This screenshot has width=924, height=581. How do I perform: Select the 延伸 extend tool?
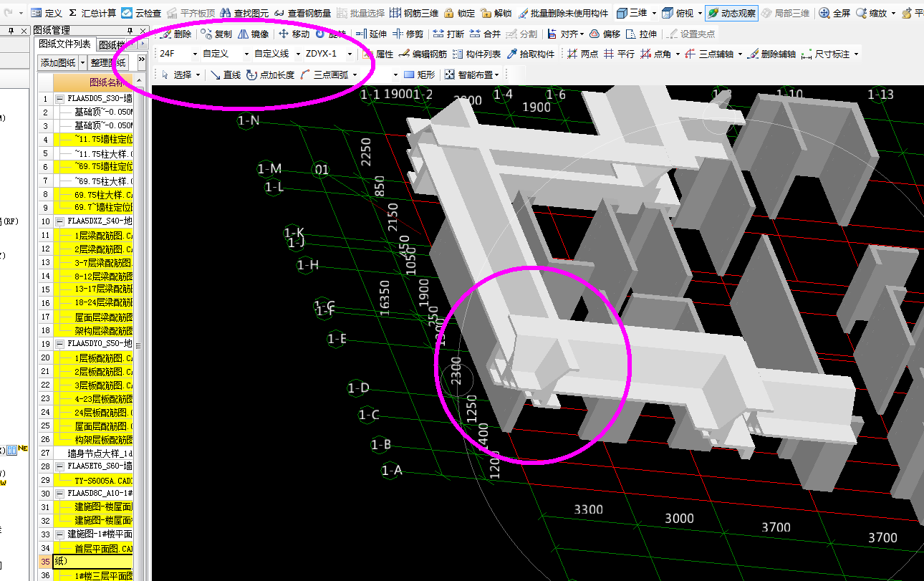(x=371, y=34)
